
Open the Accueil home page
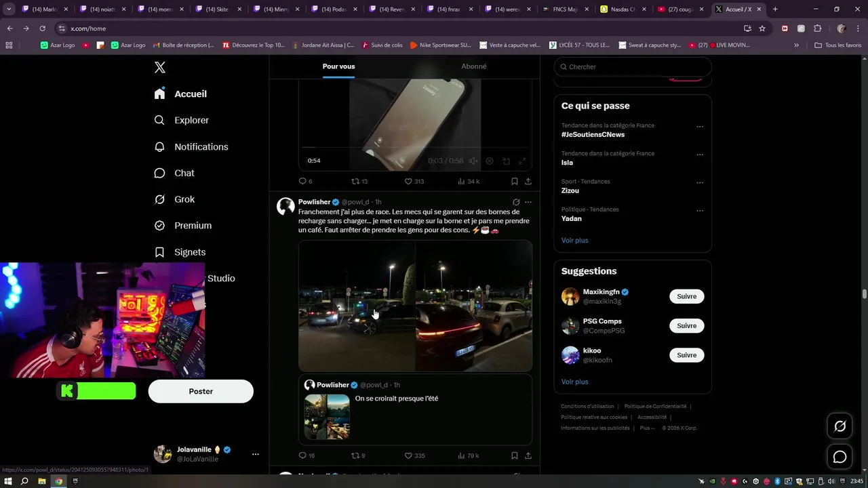(180, 94)
